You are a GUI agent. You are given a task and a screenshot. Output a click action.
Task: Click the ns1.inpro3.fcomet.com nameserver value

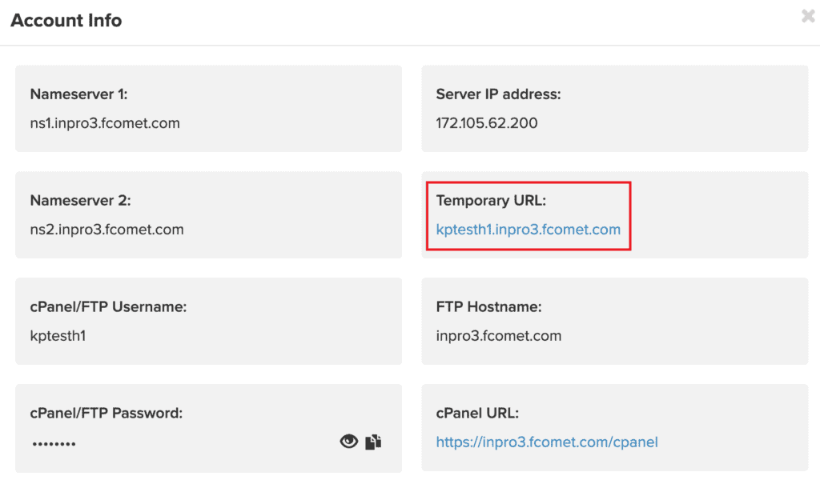(105, 123)
